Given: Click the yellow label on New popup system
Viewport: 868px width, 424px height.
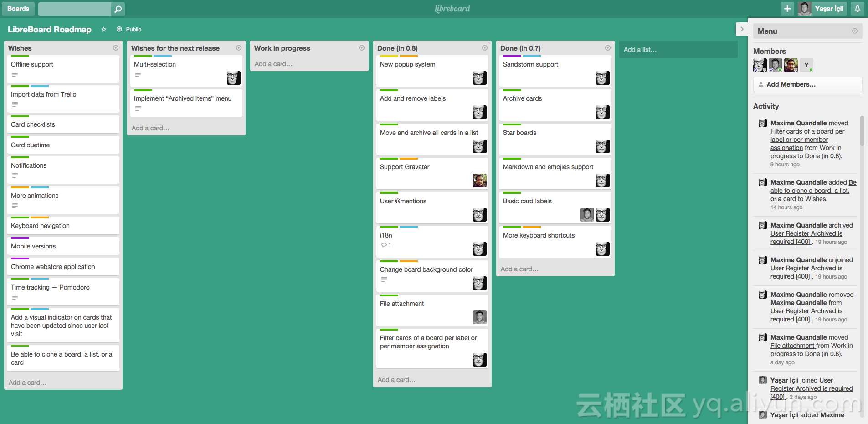Looking at the screenshot, I should tap(389, 56).
